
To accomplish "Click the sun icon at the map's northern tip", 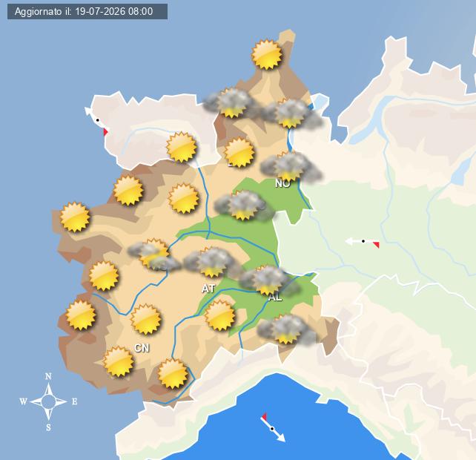I will tap(267, 55).
